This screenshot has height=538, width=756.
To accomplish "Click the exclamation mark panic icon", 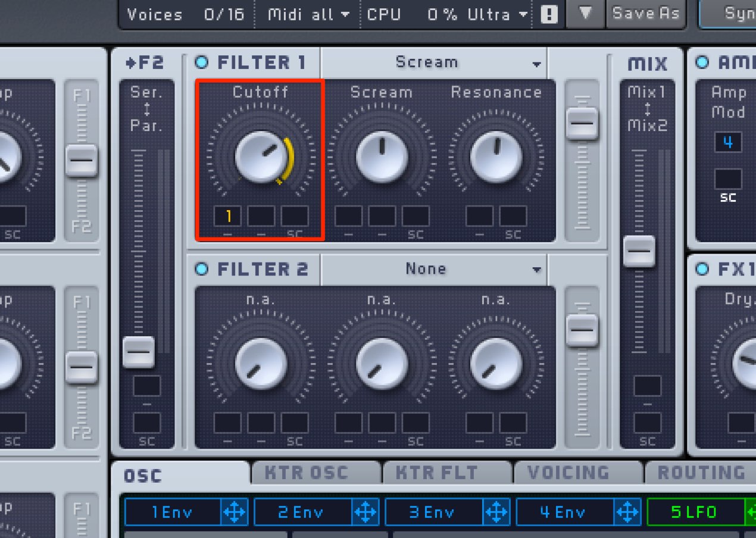I will (549, 15).
